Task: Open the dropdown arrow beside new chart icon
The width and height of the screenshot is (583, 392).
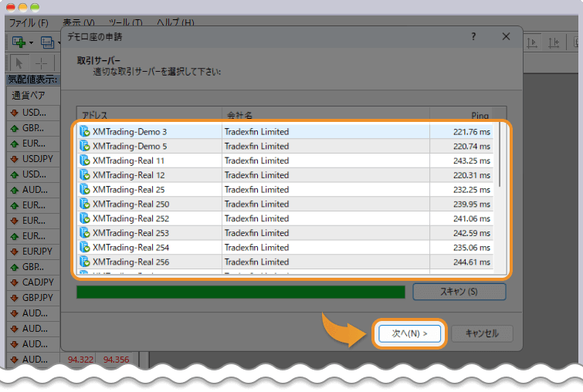Action: click(31, 42)
